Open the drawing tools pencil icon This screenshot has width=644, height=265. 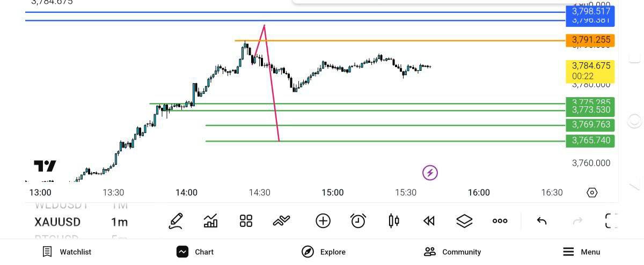coord(175,221)
